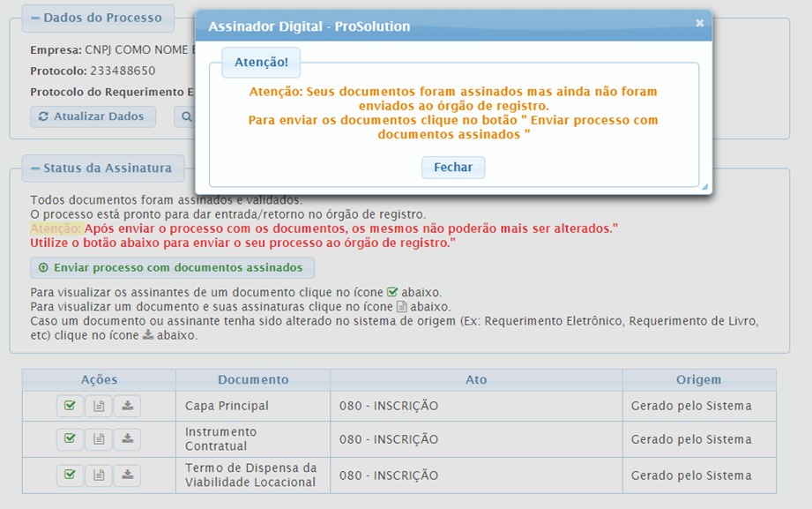This screenshot has width=812, height=509.
Task: Open Capa Principal document view icon
Action: [x=99, y=406]
